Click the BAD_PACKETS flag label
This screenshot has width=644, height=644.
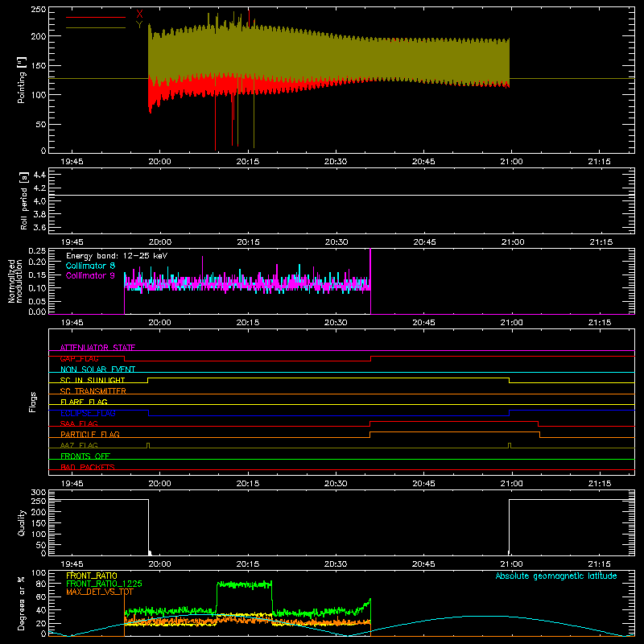tap(88, 467)
